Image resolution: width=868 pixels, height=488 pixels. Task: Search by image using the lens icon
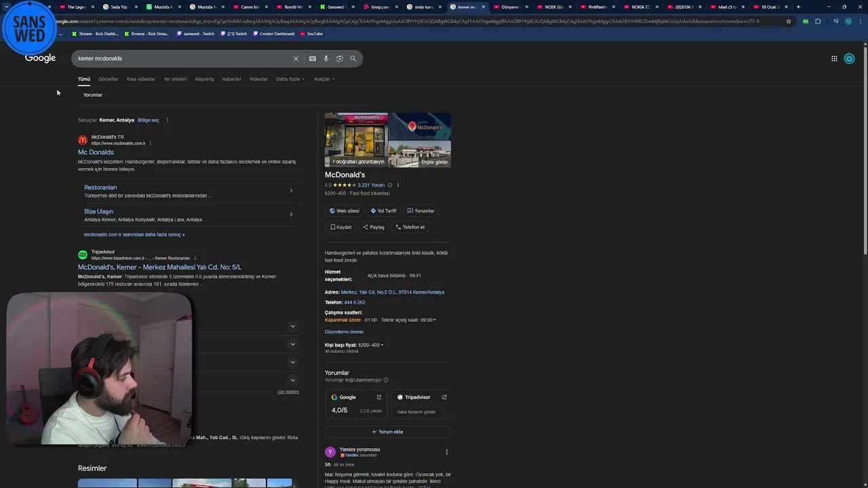(340, 59)
